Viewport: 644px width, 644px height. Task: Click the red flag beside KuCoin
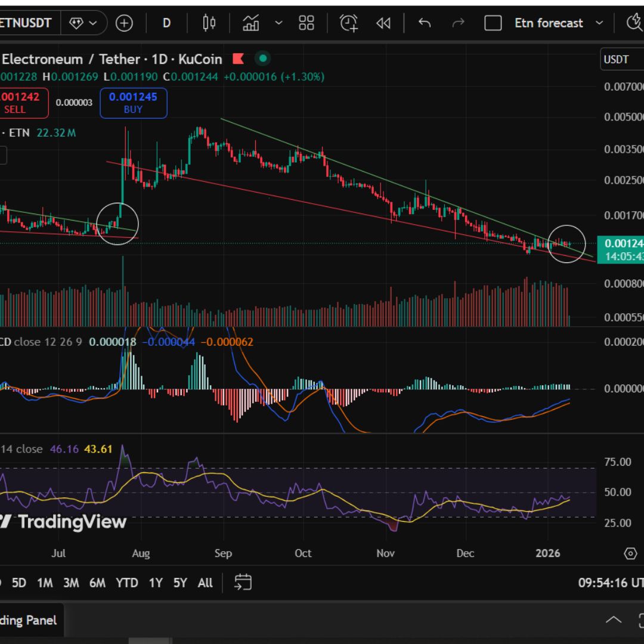point(239,59)
